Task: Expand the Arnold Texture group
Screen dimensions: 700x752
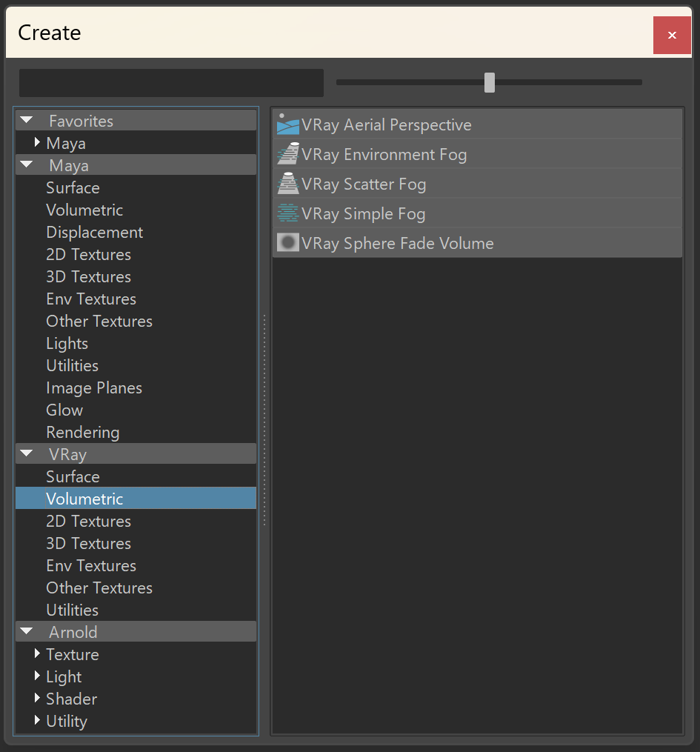Action: pyautogui.click(x=37, y=653)
